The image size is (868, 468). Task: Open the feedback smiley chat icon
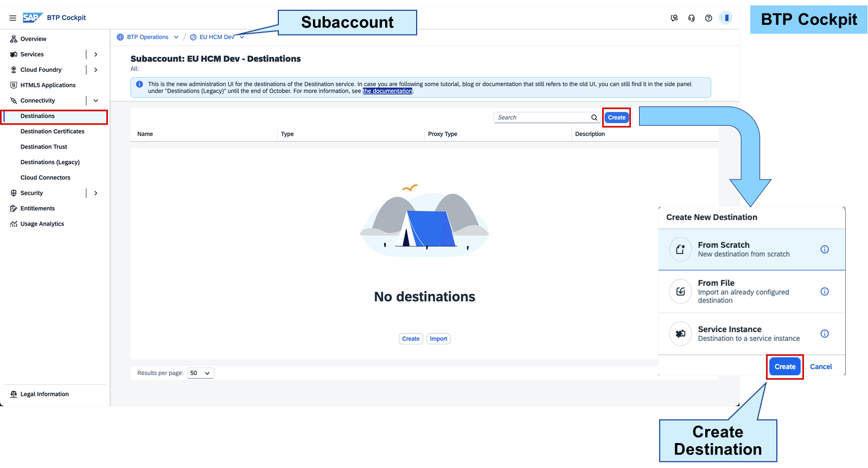click(x=674, y=18)
